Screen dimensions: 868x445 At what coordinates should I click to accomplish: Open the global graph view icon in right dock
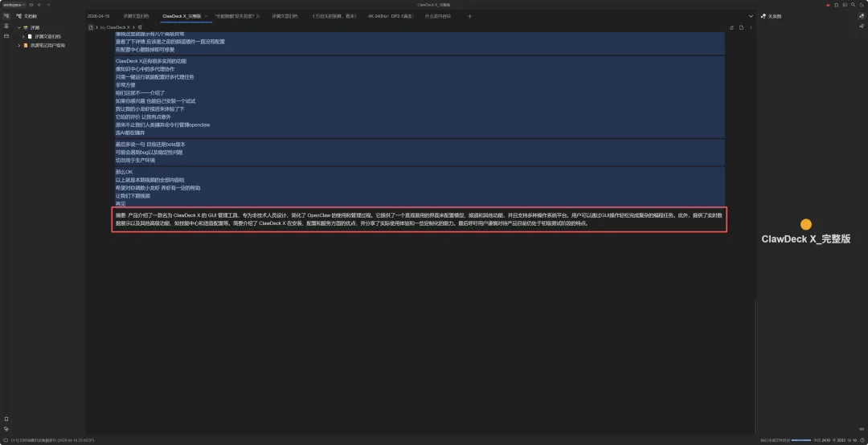[862, 26]
